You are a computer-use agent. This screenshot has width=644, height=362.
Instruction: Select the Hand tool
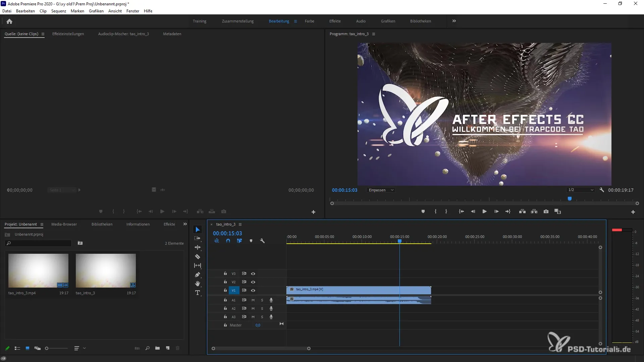click(198, 284)
